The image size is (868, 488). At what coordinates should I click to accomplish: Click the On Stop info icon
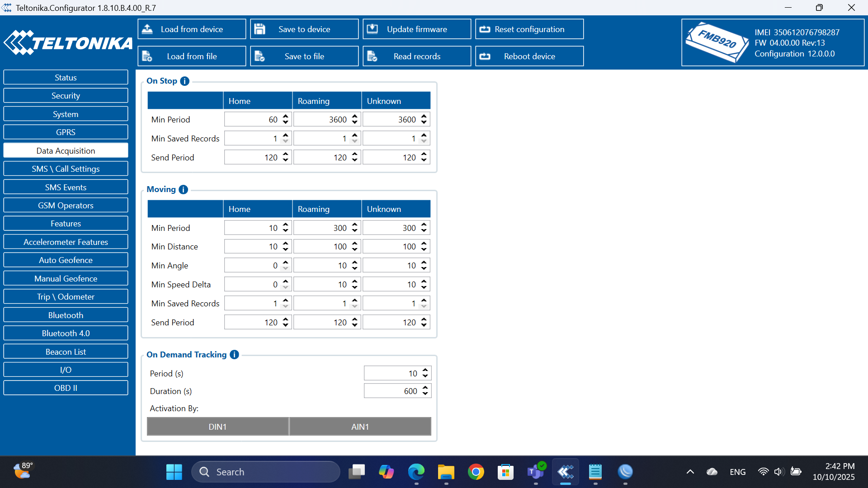(x=184, y=81)
